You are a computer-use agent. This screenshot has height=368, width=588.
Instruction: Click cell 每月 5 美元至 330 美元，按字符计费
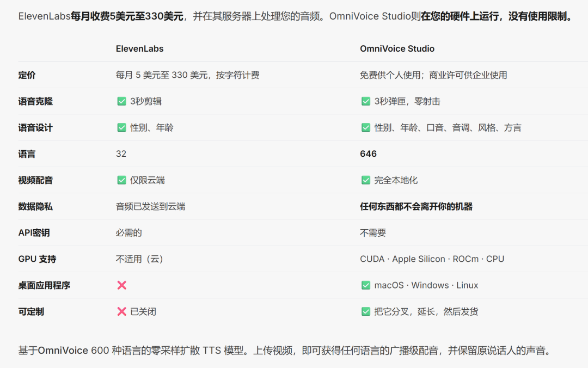tap(187, 75)
